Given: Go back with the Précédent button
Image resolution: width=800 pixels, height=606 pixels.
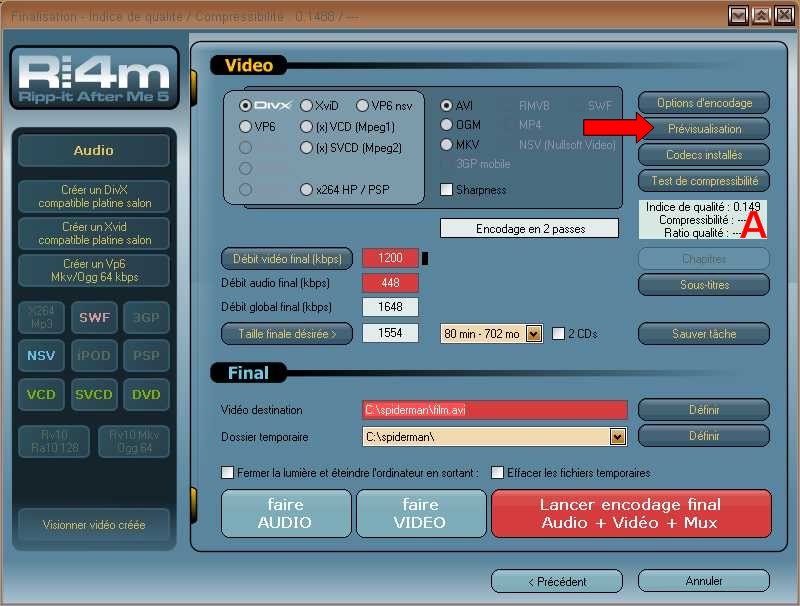Looking at the screenshot, I should point(556,581).
